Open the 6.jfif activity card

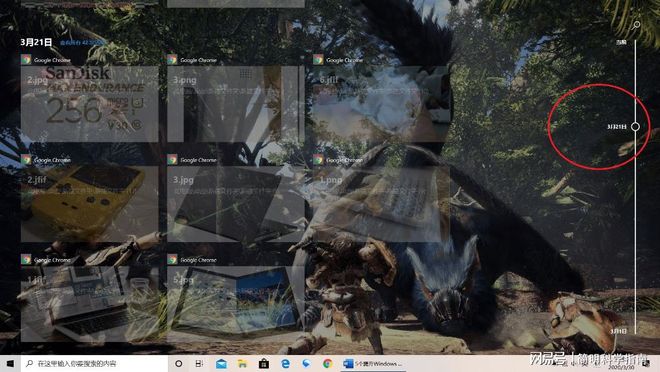point(381,104)
